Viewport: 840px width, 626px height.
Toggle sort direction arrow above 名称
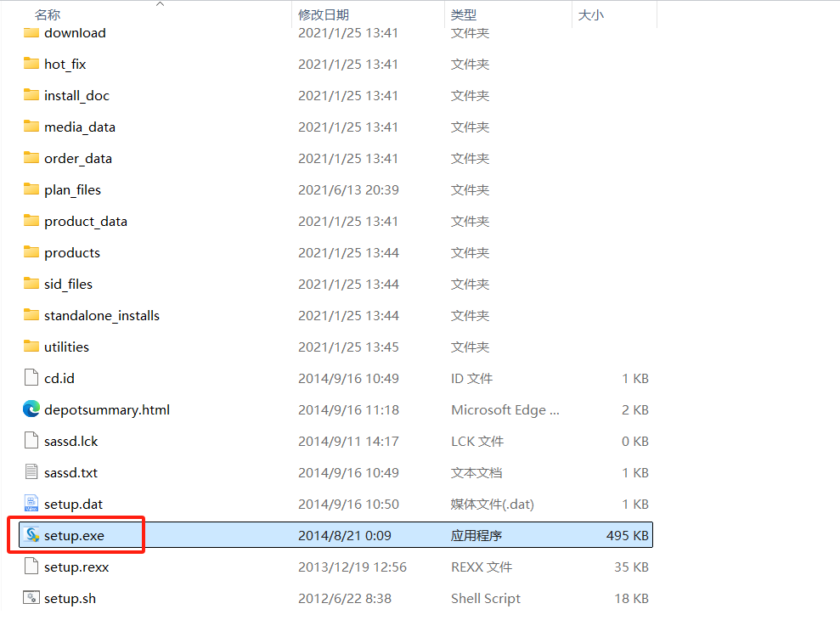point(160,4)
